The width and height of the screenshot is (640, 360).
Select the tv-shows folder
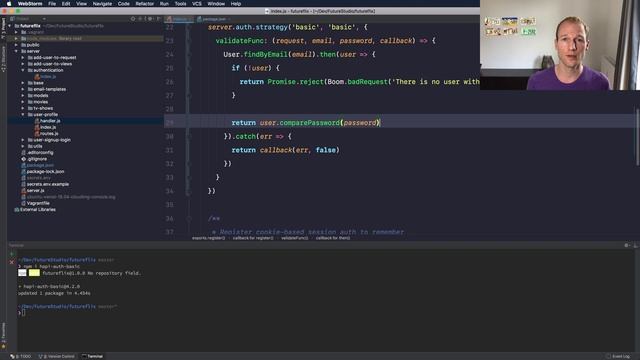[x=43, y=108]
